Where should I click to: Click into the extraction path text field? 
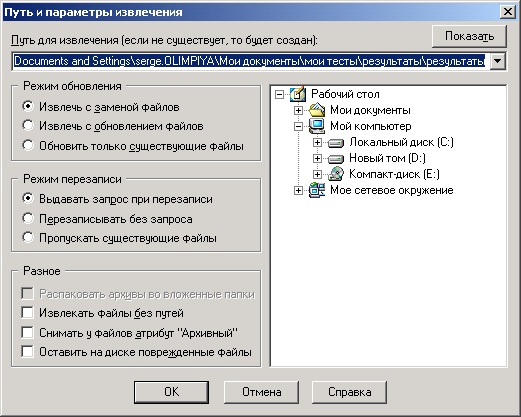(x=251, y=61)
